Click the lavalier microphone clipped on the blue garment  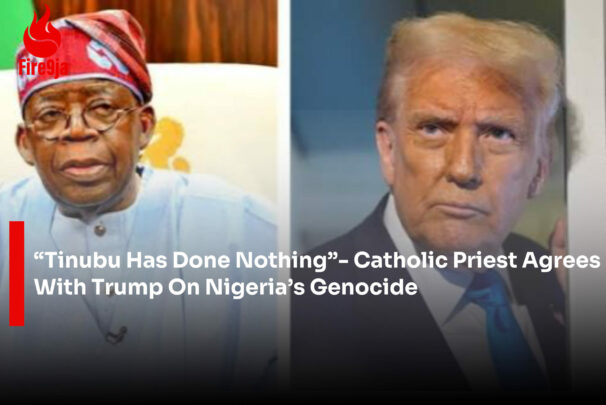coord(116,335)
